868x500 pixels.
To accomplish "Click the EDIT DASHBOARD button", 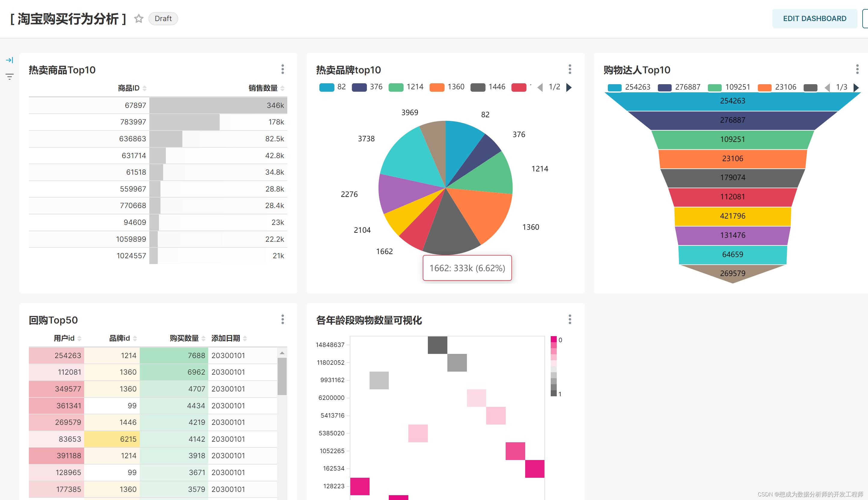I will pos(815,19).
